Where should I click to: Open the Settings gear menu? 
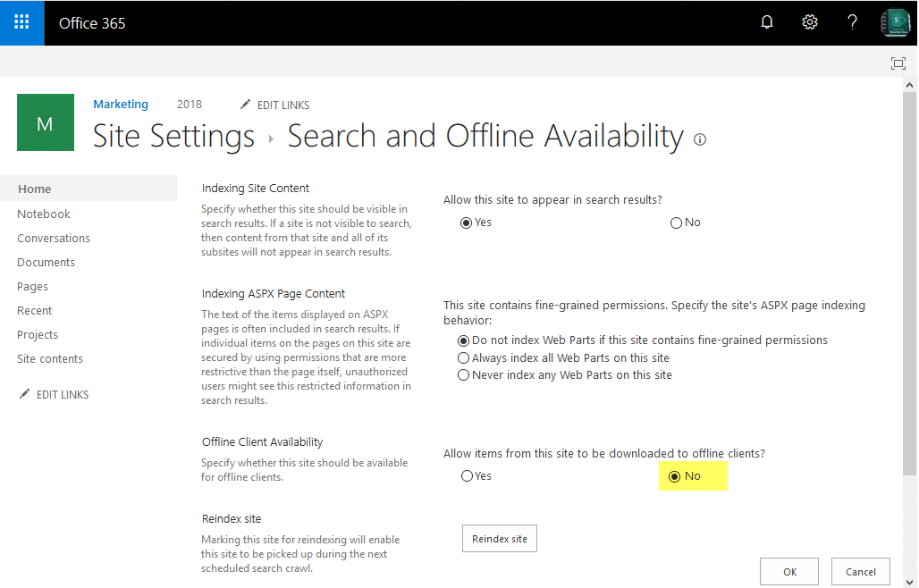[x=810, y=21]
